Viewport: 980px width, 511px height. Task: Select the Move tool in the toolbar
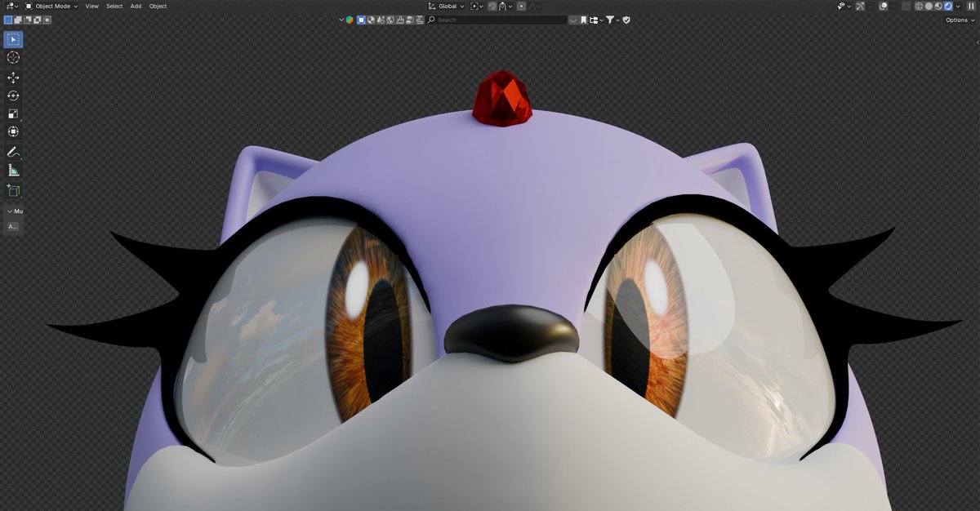(12, 77)
